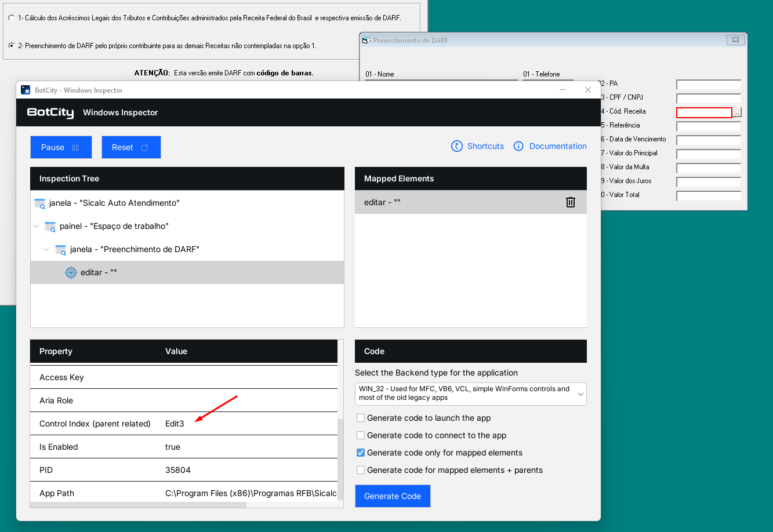This screenshot has height=532, width=773.
Task: Enable Generate code to launch the app
Action: pos(361,418)
